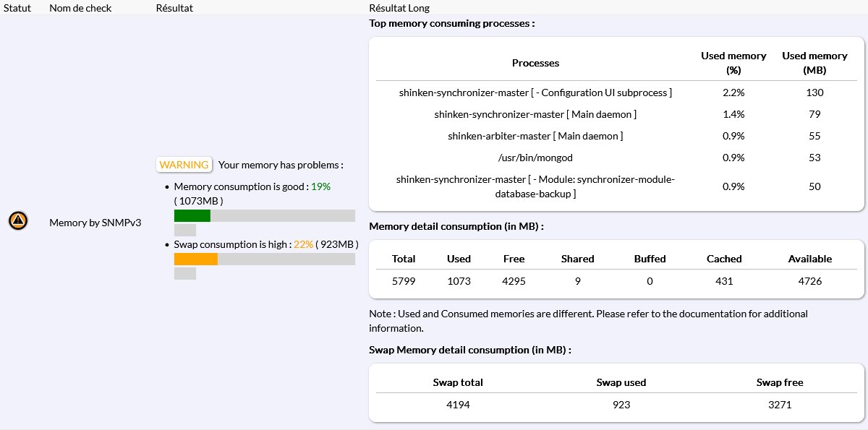Click the green memory consumption bar
Image resolution: width=868 pixels, height=430 pixels.
point(192,215)
